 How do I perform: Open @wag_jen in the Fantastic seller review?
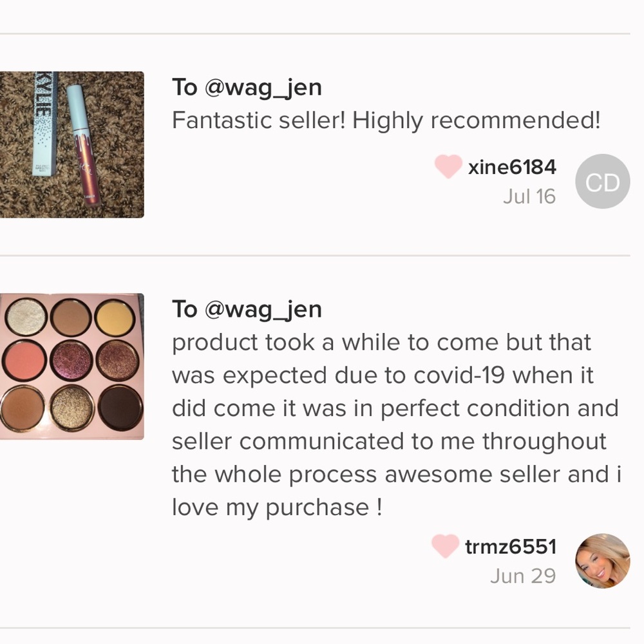click(x=263, y=88)
